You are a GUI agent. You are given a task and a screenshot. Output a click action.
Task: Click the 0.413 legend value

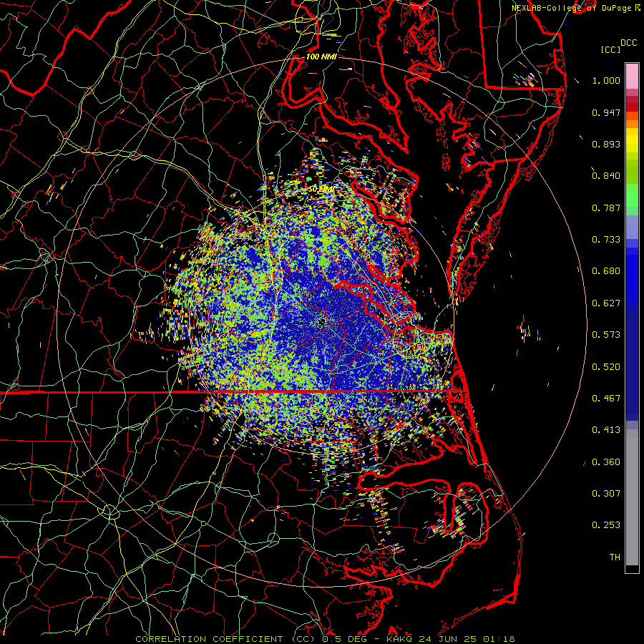[606, 430]
